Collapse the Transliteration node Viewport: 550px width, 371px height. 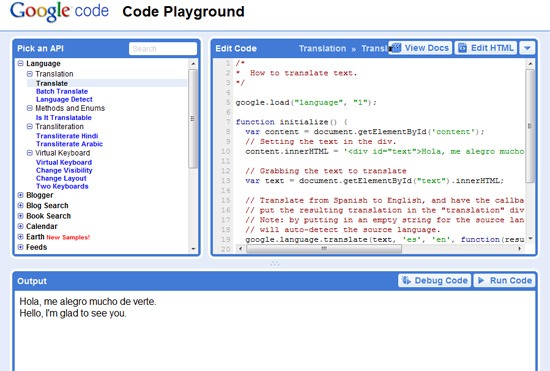pyautogui.click(x=30, y=127)
